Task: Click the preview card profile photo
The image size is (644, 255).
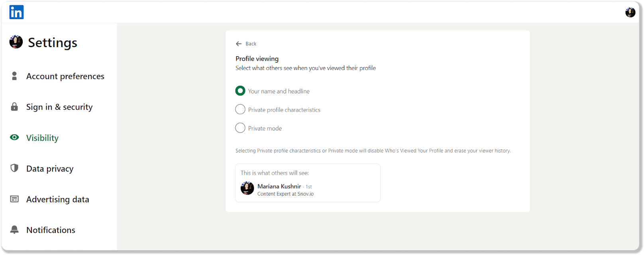Action: [x=247, y=188]
